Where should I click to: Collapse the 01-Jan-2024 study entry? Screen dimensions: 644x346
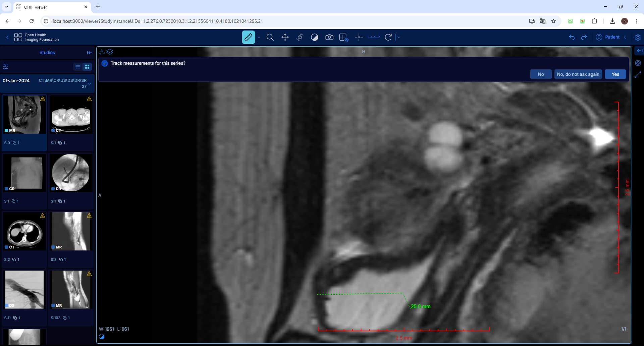coord(89,83)
